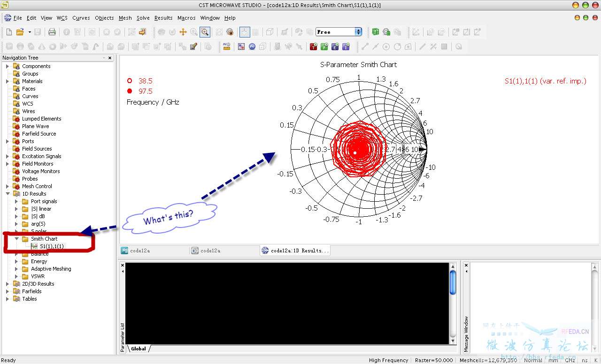The height and width of the screenshot is (364, 601).
Task: Select the Tables tree item
Action: coord(29,299)
